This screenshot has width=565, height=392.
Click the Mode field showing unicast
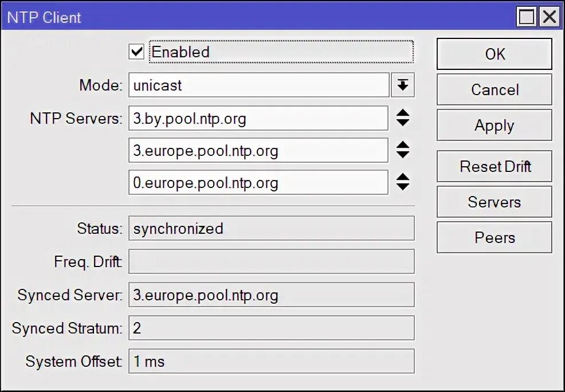[x=258, y=85]
